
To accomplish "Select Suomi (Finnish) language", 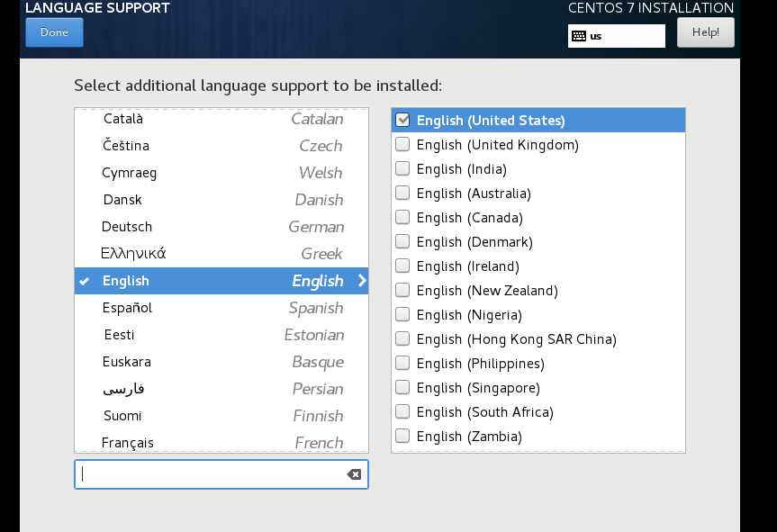I will coord(221,416).
